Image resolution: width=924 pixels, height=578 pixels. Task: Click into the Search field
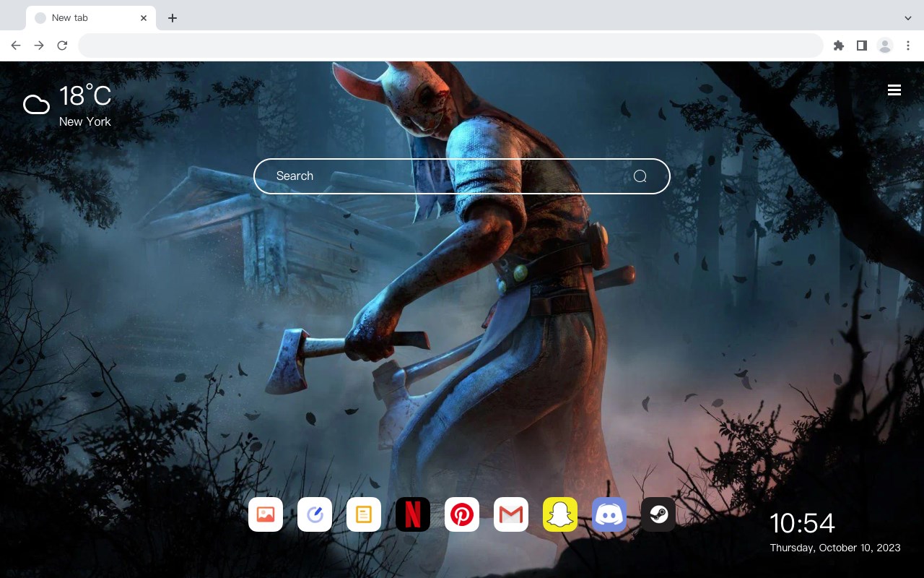462,176
